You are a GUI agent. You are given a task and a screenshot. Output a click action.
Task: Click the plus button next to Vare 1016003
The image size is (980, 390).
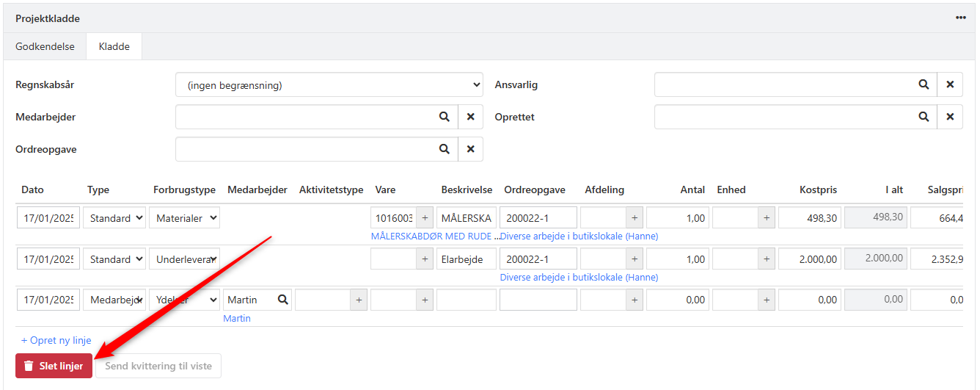(425, 218)
